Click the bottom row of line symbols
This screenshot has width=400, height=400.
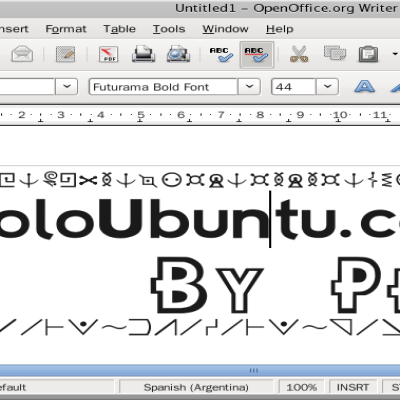(200, 327)
